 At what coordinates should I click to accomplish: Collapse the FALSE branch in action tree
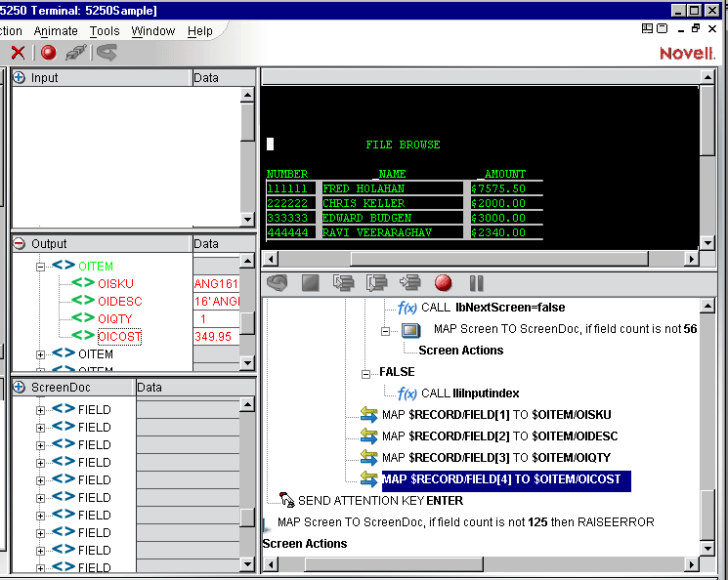pyautogui.click(x=365, y=372)
